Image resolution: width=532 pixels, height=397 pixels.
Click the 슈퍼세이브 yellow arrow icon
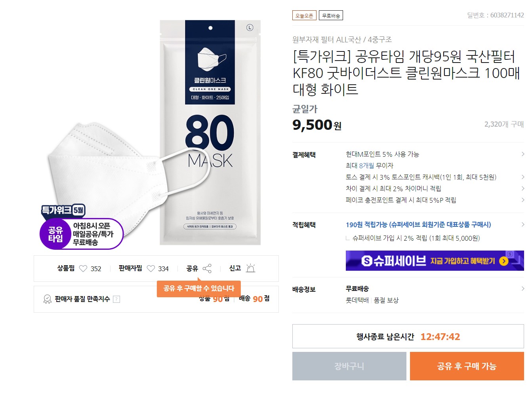point(504,261)
